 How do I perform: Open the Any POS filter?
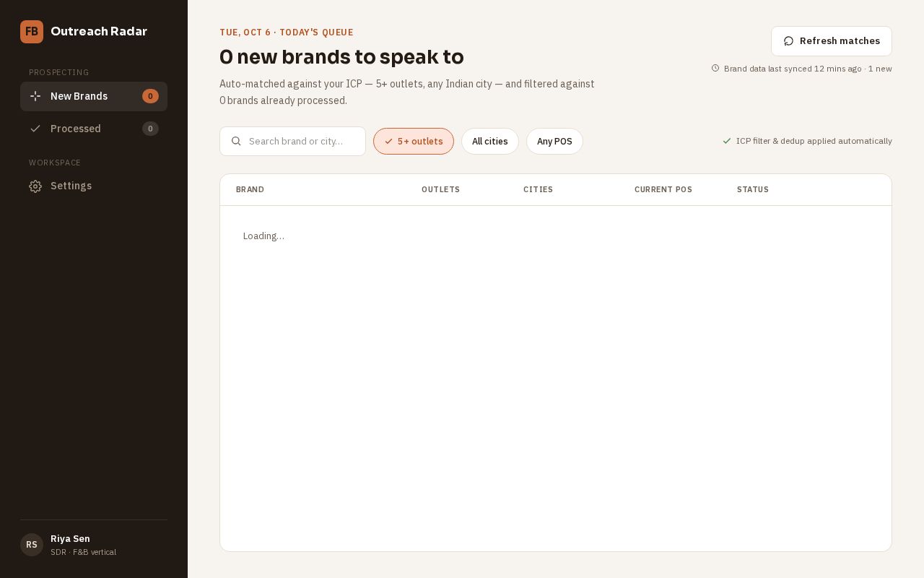[x=554, y=142]
